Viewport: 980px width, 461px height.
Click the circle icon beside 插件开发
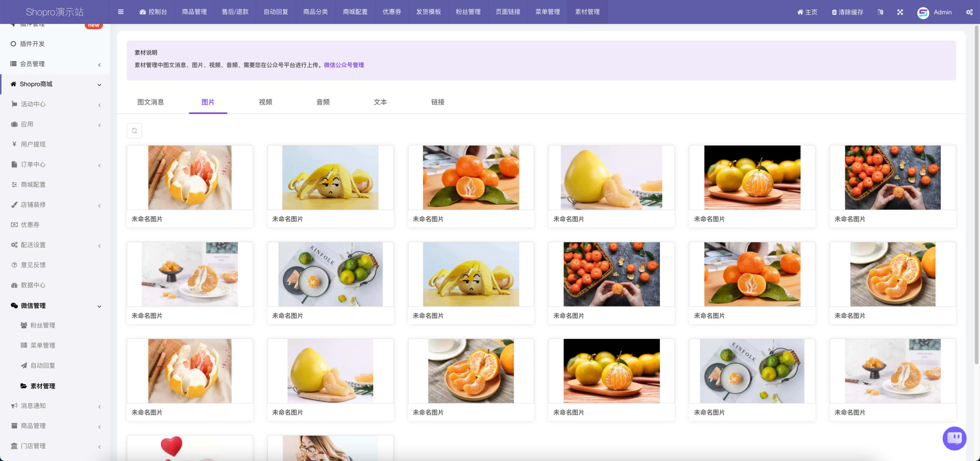(14, 44)
